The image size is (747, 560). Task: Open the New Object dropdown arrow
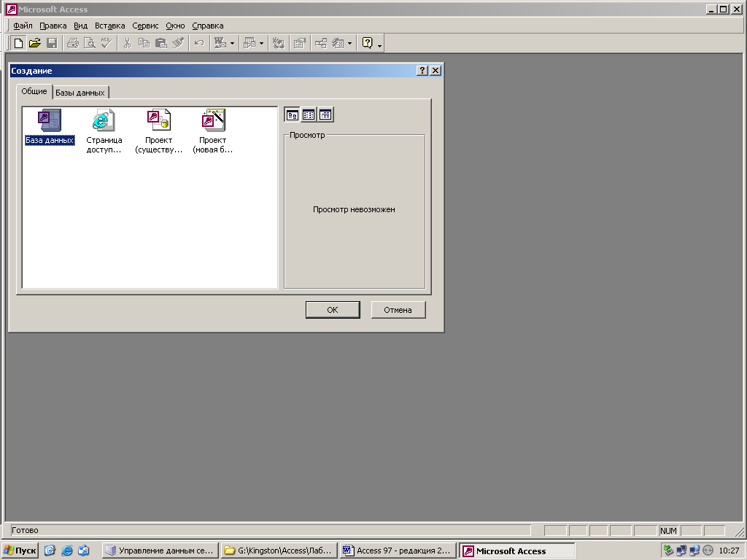click(350, 43)
